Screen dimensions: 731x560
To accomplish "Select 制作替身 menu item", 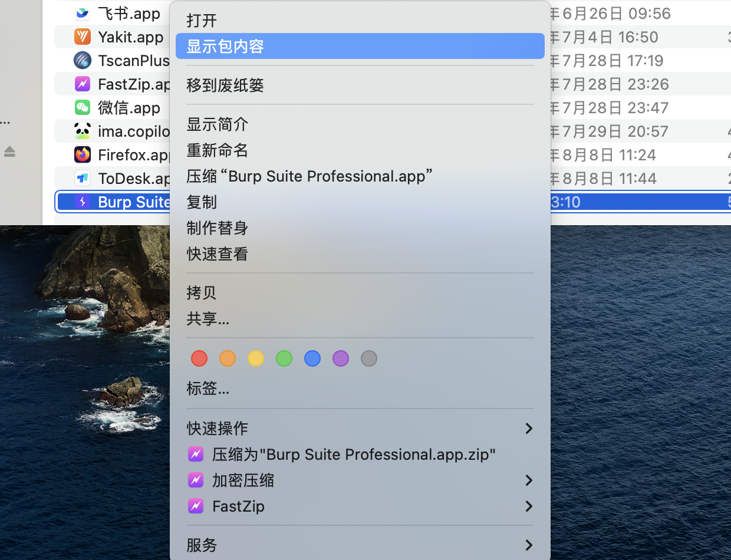I will [360, 228].
